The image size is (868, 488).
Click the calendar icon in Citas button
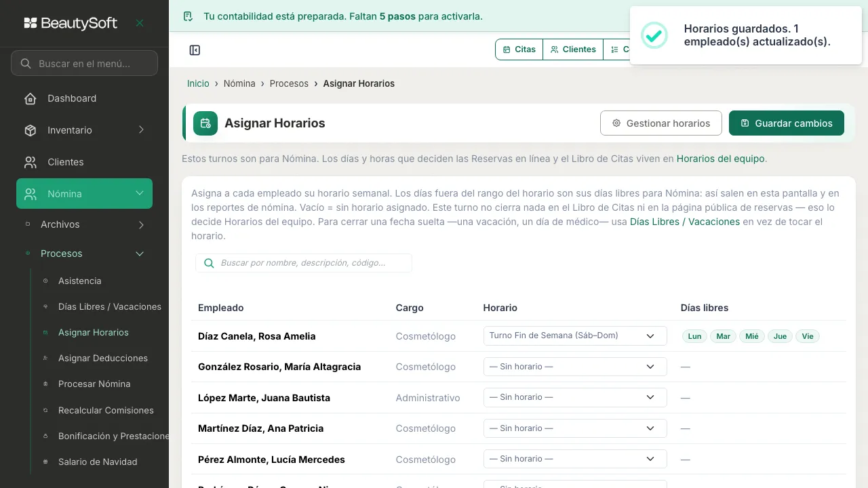click(x=507, y=49)
